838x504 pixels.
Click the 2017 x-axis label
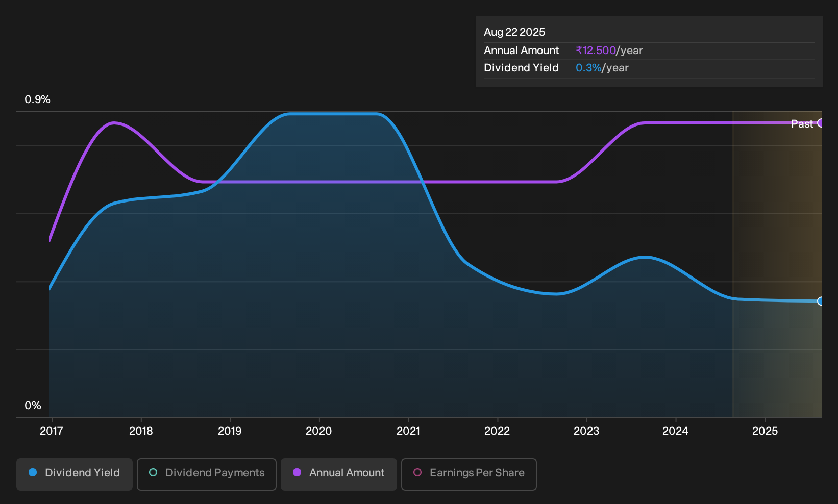click(52, 431)
